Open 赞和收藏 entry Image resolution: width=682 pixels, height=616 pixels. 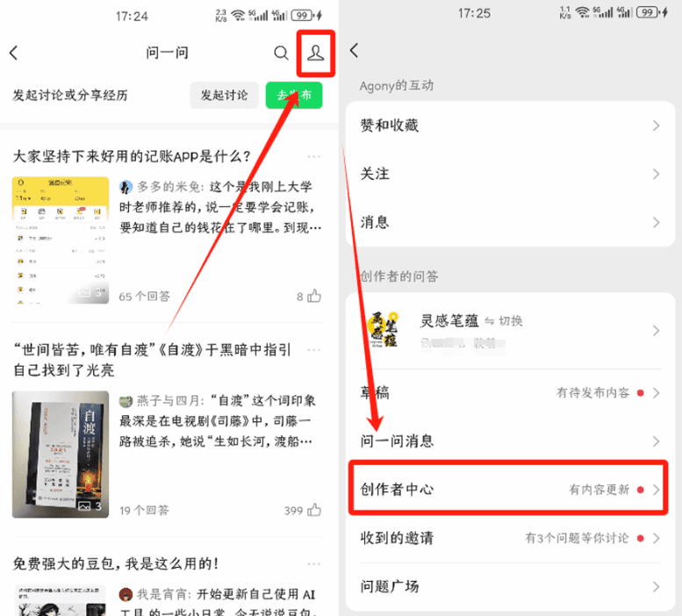tap(510, 125)
